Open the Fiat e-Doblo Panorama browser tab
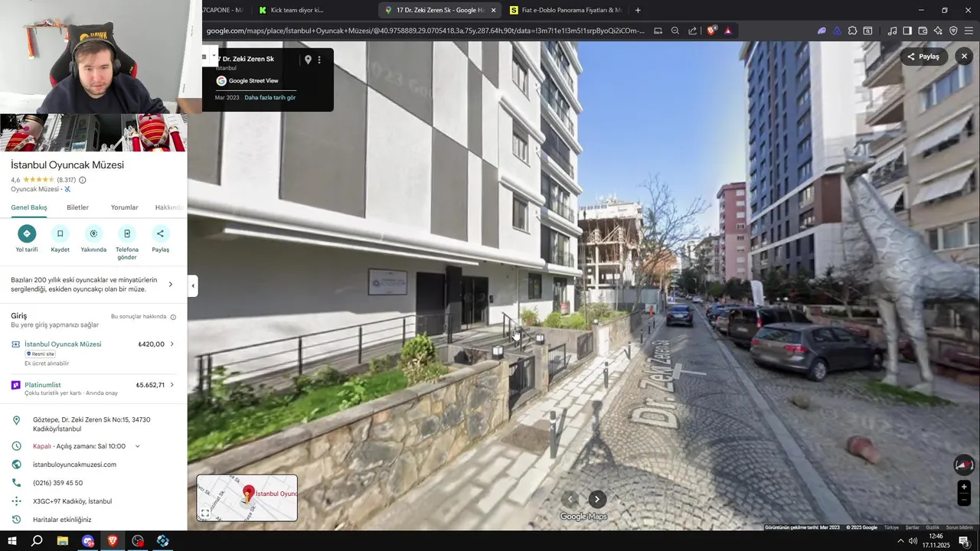Viewport: 980px width, 551px height. (566, 10)
